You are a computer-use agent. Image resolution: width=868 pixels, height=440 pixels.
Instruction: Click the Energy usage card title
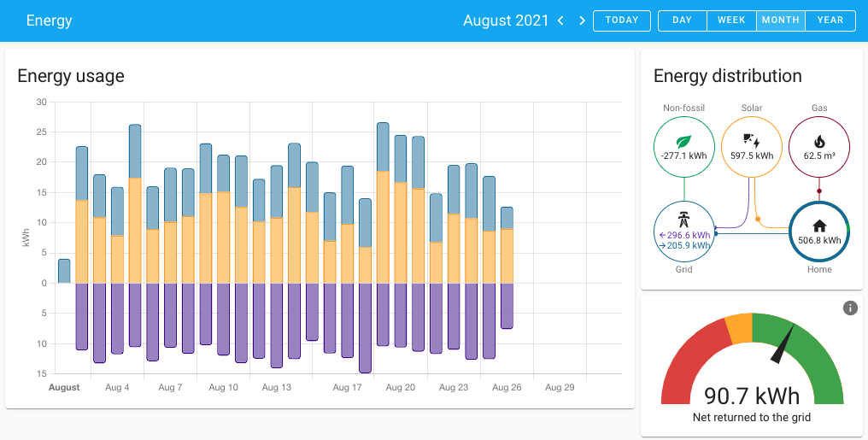pyautogui.click(x=71, y=76)
